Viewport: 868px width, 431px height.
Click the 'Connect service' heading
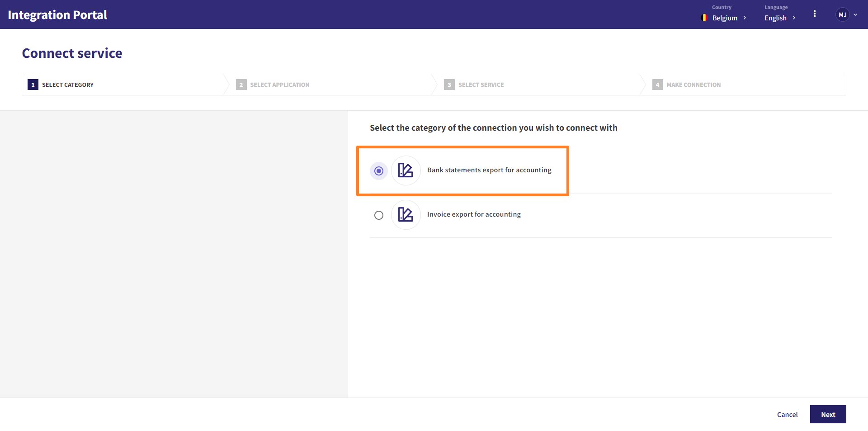point(72,53)
